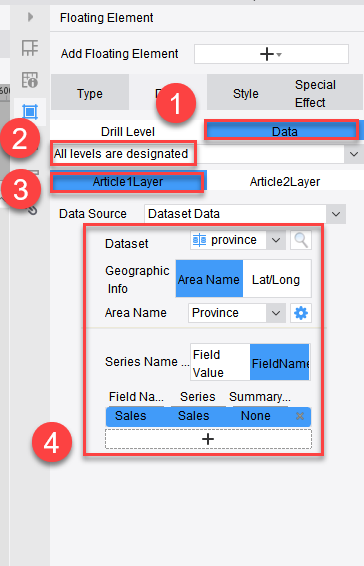The width and height of the screenshot is (364, 566).
Task: Choose Area Name geographic info option
Action: (x=209, y=279)
